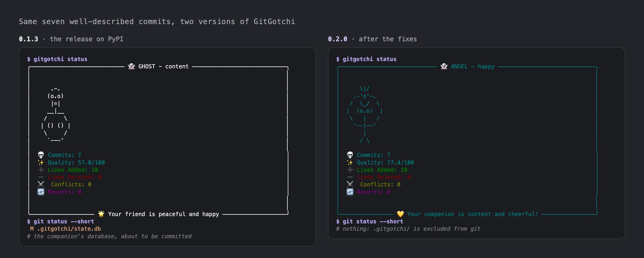Click the skull icon beside Commits in 0.2.0 panel
644x258 pixels.
tap(350, 155)
